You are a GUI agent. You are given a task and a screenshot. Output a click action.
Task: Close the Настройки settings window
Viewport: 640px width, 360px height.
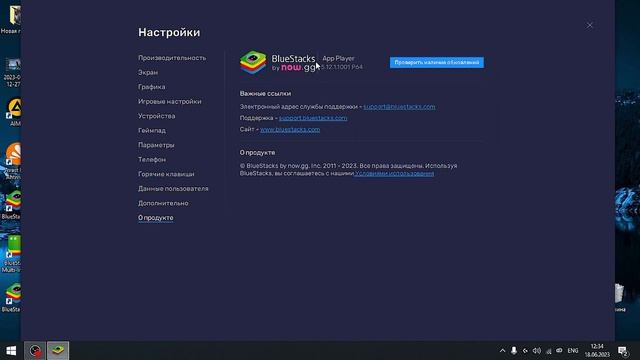point(590,25)
